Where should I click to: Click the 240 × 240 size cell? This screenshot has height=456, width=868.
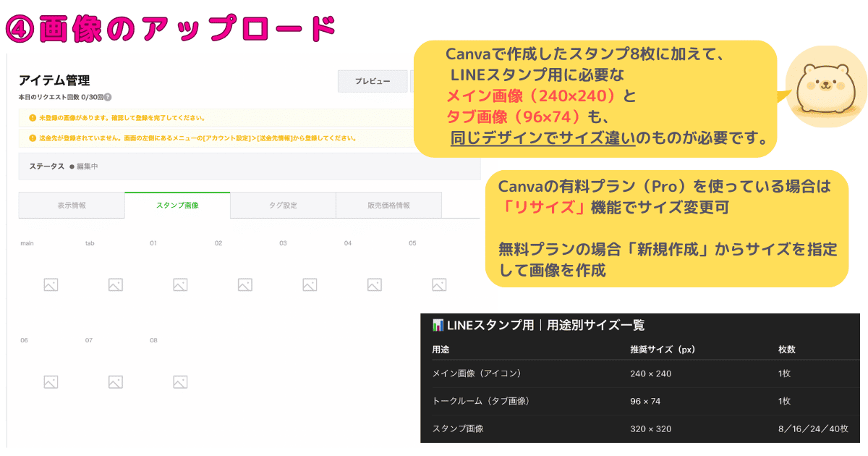click(651, 373)
